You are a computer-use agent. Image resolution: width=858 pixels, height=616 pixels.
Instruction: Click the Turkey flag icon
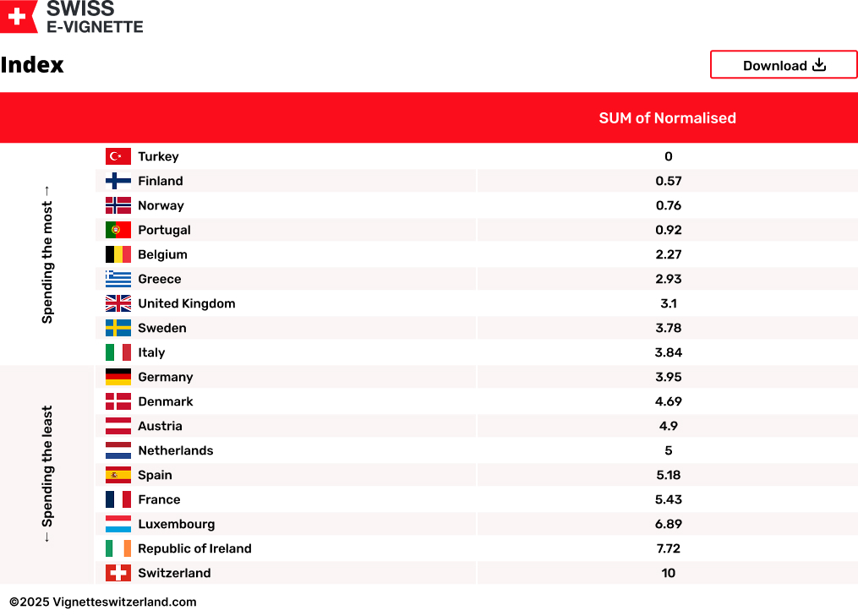click(118, 156)
